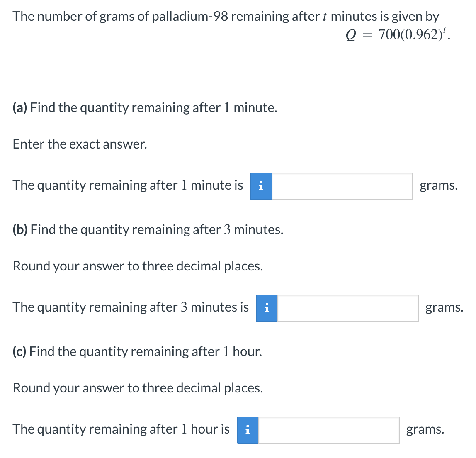
Task: Click the rounding instruction under part (c)
Action: click(x=138, y=388)
